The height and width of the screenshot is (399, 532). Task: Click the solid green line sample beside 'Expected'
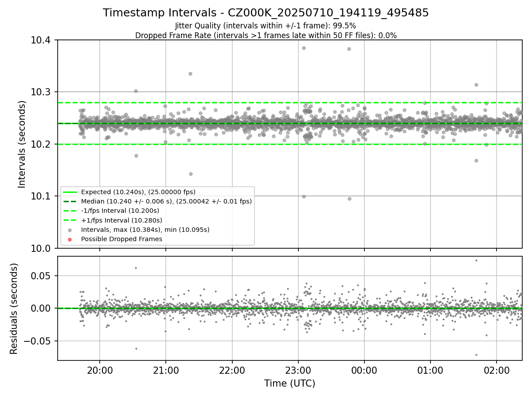pos(70,192)
